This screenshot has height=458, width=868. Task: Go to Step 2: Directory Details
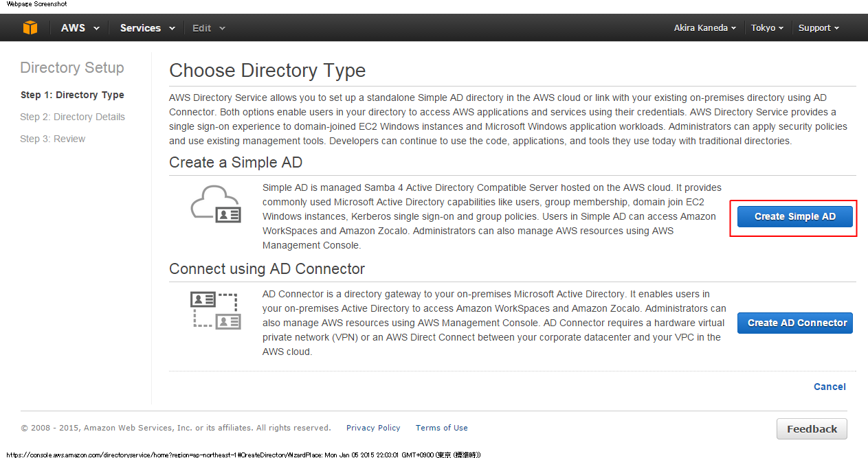(72, 117)
